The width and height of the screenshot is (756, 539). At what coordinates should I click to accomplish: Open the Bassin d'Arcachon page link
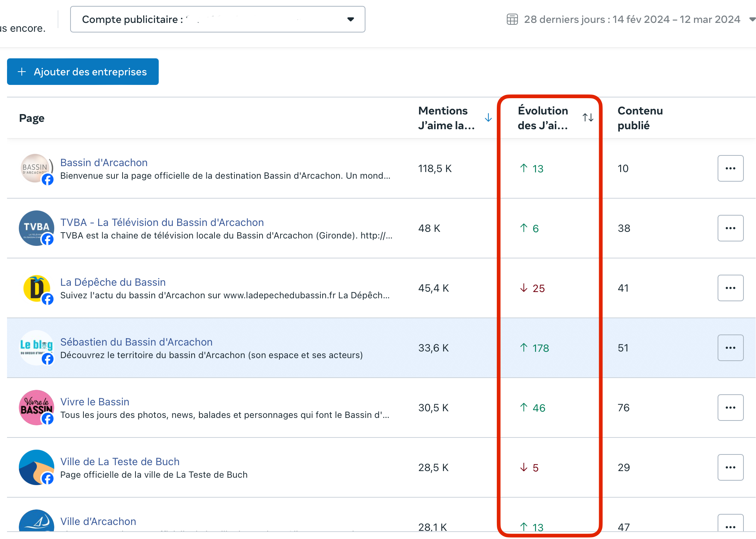click(x=104, y=162)
